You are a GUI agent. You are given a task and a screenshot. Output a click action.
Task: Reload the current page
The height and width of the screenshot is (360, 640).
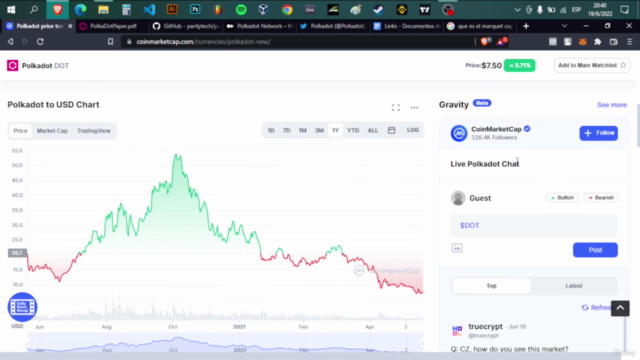[40, 42]
